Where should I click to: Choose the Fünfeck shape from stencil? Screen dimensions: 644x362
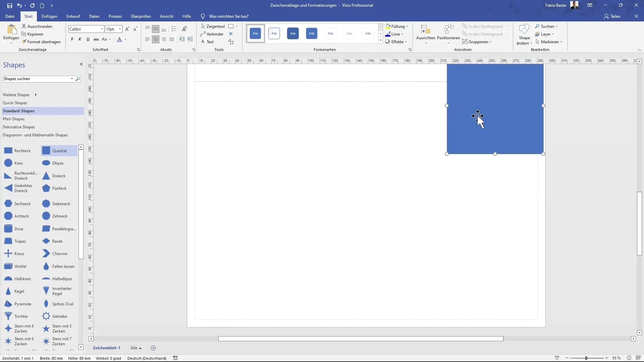pyautogui.click(x=55, y=188)
